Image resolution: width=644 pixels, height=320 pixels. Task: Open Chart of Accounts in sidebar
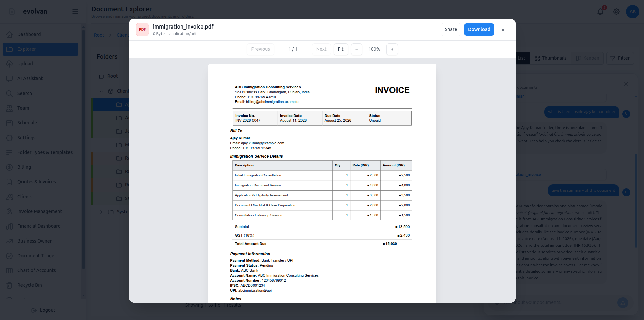[x=40, y=270]
